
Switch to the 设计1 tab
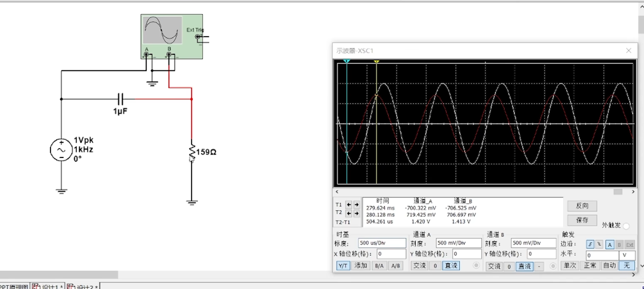tap(48, 286)
